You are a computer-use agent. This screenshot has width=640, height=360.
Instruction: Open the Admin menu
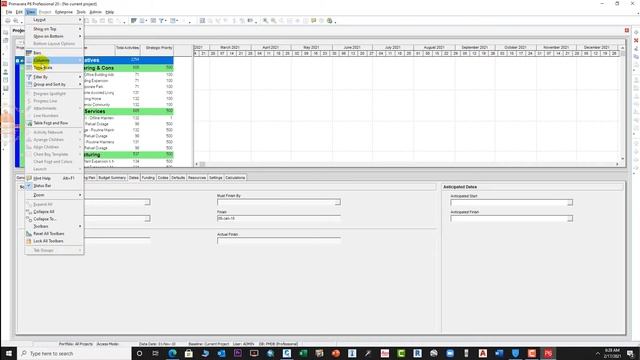click(96, 12)
